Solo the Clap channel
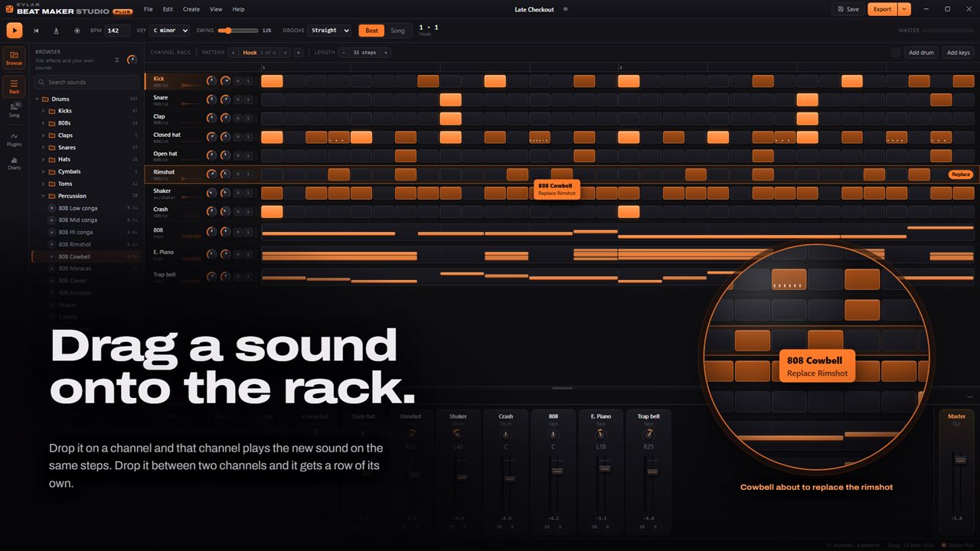Image resolution: width=980 pixels, height=551 pixels. tap(248, 119)
